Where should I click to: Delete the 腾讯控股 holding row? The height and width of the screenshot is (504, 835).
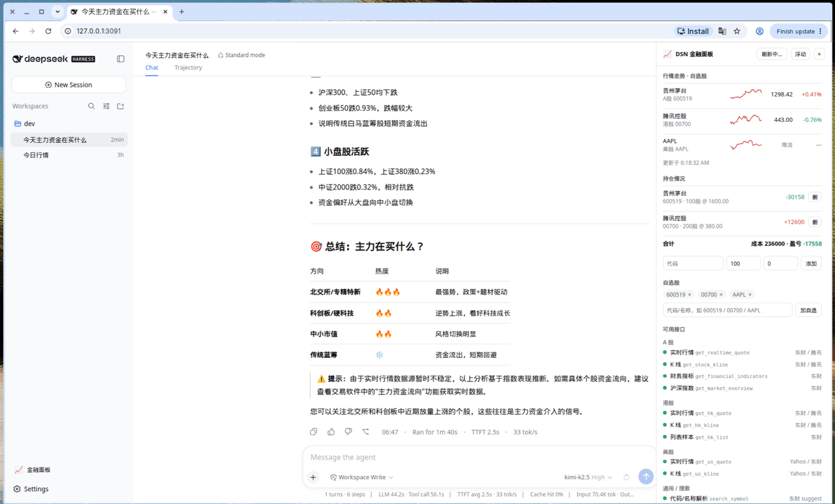815,222
